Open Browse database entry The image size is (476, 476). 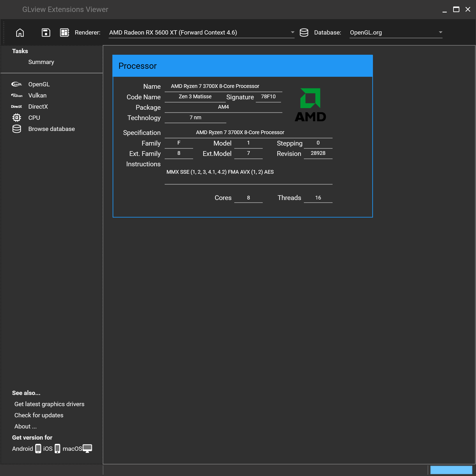click(x=52, y=129)
